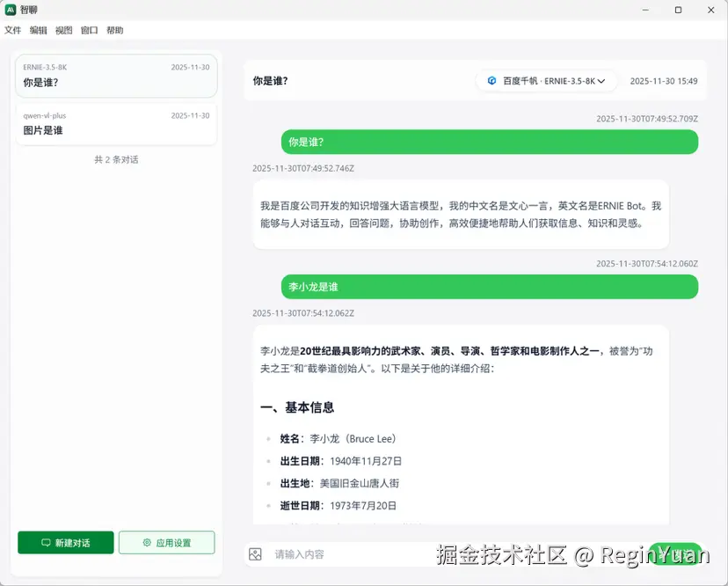Screen dimensions: 728x586
Task: Start a new chat with 新建对话
Action: click(x=65, y=542)
